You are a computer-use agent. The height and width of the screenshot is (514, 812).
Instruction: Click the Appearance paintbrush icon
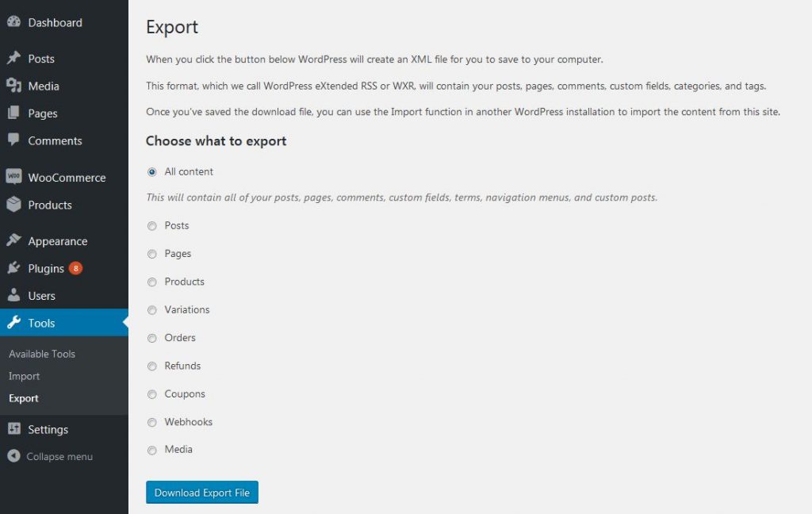[14, 240]
